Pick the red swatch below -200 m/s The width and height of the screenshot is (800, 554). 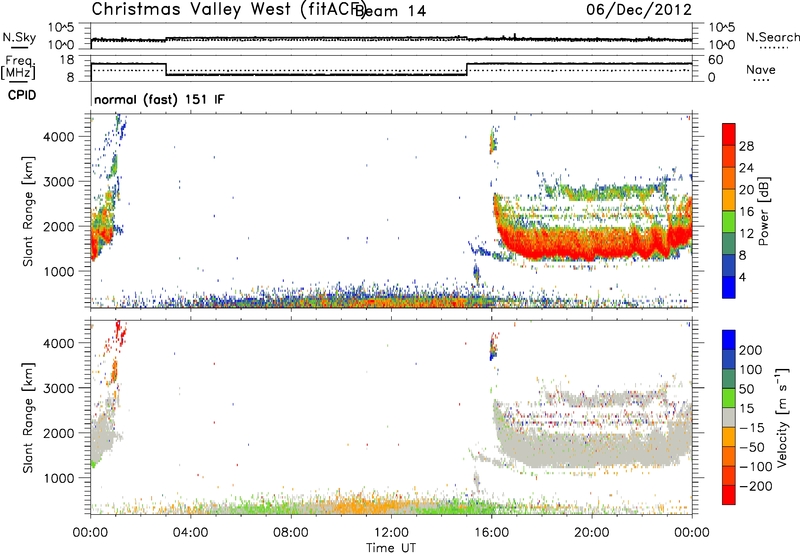729,495
